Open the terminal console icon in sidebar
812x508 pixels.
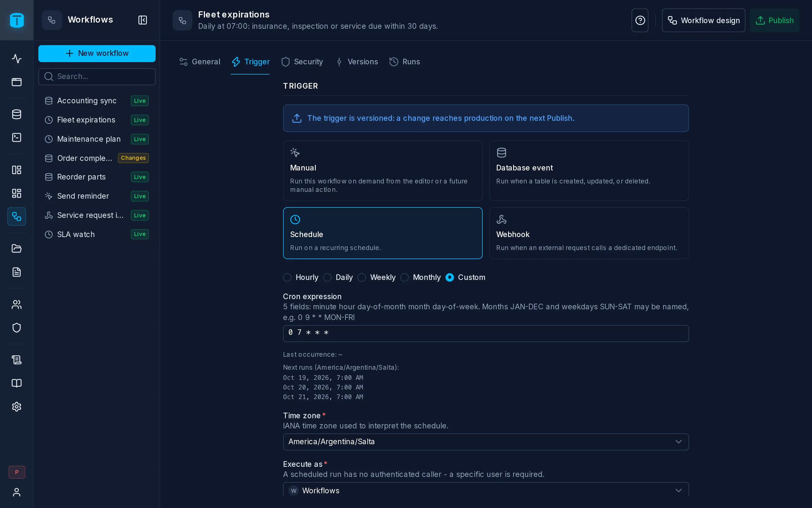16,137
